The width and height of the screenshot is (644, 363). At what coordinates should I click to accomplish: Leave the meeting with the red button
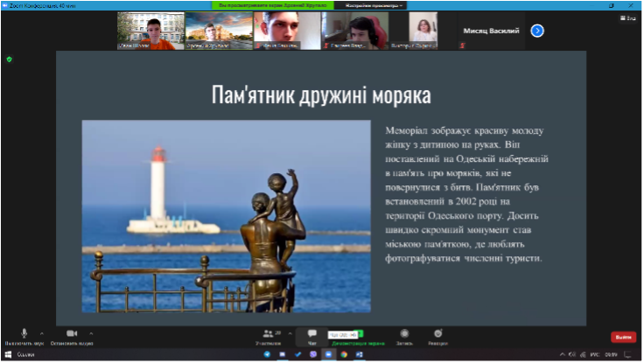pos(624,337)
